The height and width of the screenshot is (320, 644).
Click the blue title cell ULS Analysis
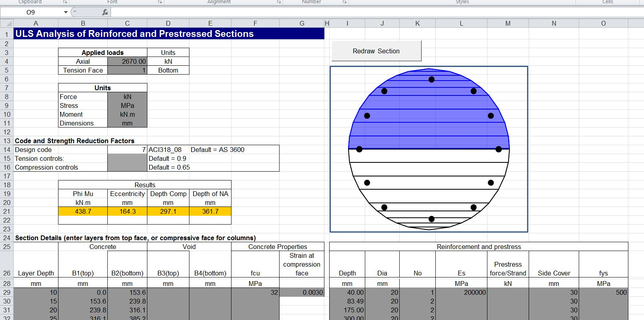point(169,34)
